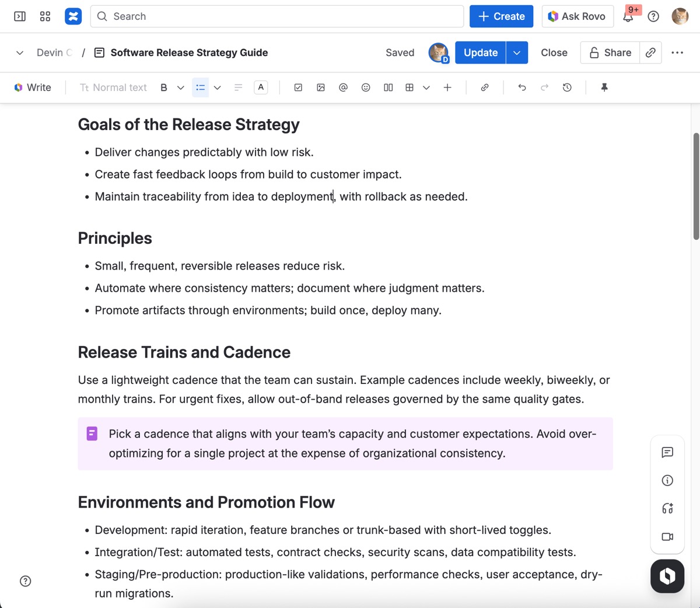Insert an image into the page

point(321,87)
